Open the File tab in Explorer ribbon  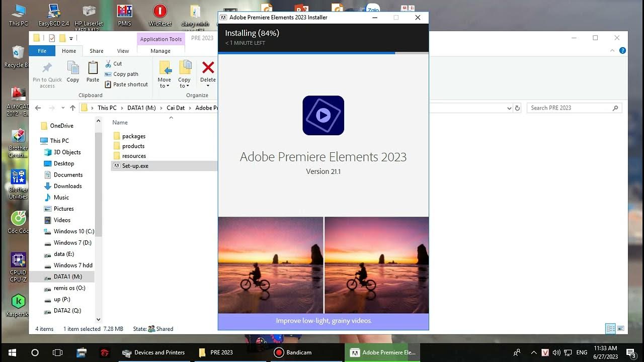click(x=42, y=51)
